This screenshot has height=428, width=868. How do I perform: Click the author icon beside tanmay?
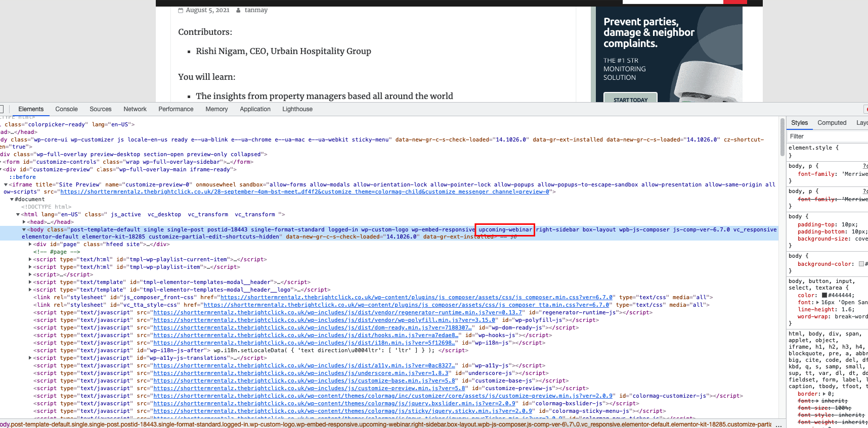pos(238,10)
